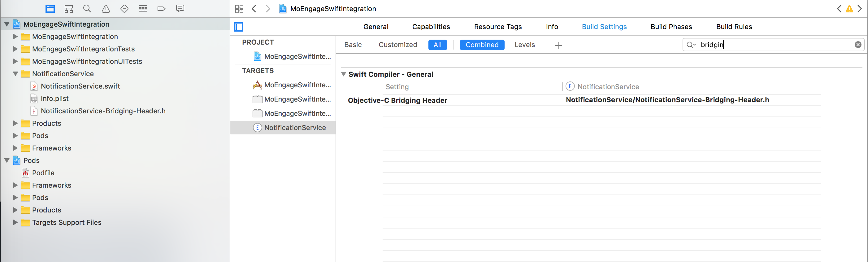Expand the MoEngageSwiftIntegration folder
This screenshot has width=868, height=262.
tap(15, 37)
